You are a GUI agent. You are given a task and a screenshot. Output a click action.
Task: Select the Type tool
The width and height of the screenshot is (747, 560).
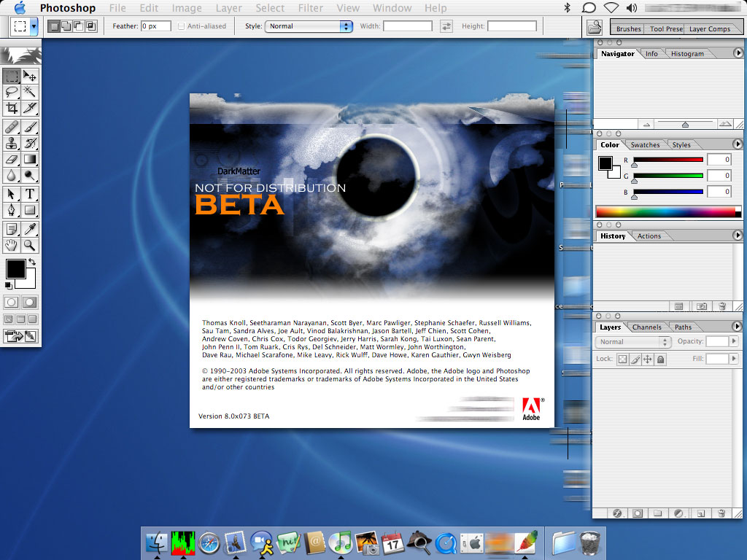29,194
